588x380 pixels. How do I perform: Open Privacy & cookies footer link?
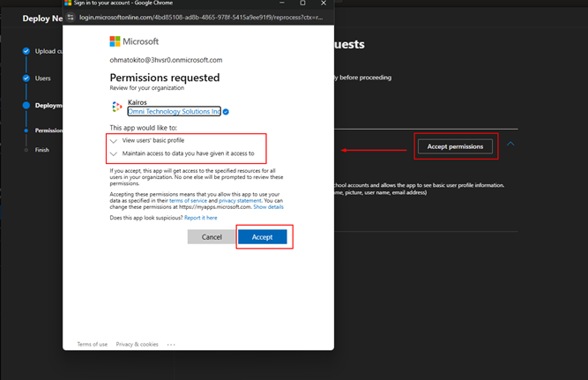[138, 345]
